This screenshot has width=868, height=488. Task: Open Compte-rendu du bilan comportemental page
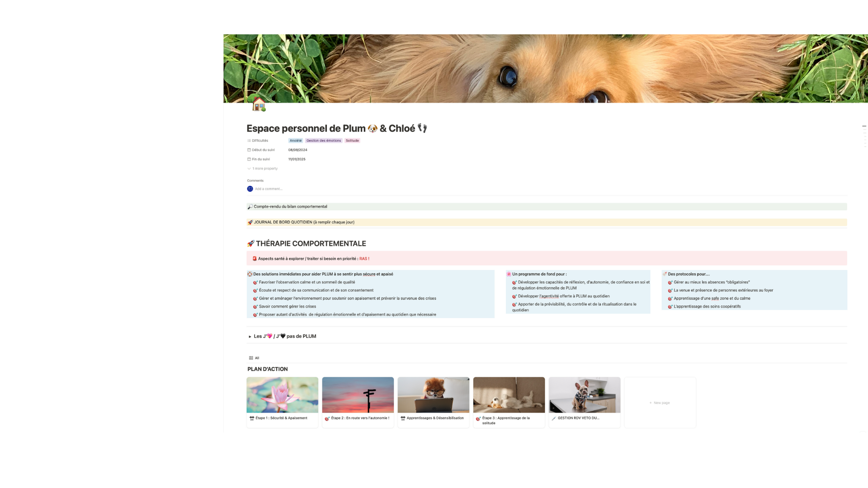point(290,206)
